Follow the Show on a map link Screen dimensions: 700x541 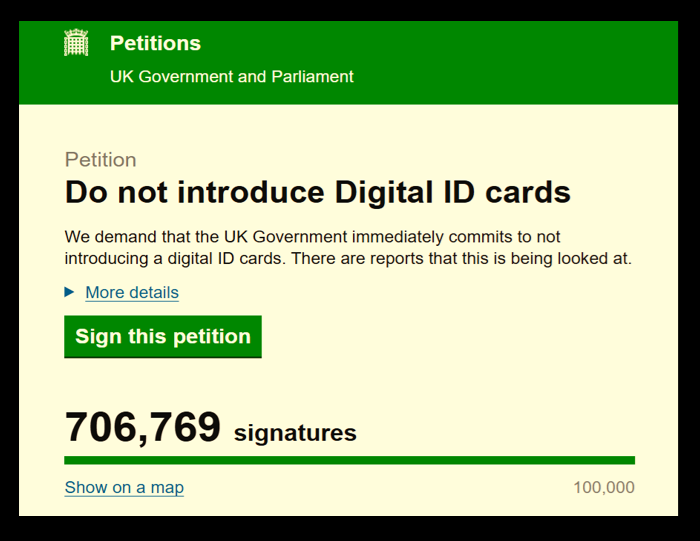coord(124,487)
